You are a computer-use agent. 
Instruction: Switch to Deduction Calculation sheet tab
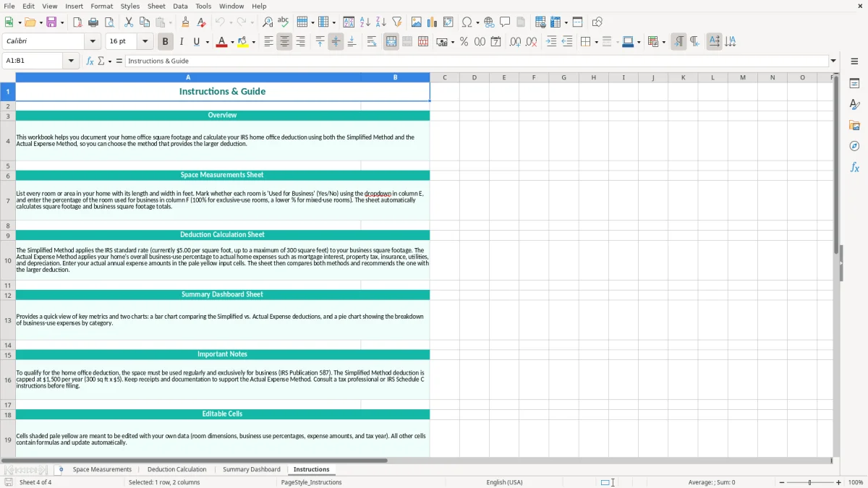click(176, 469)
